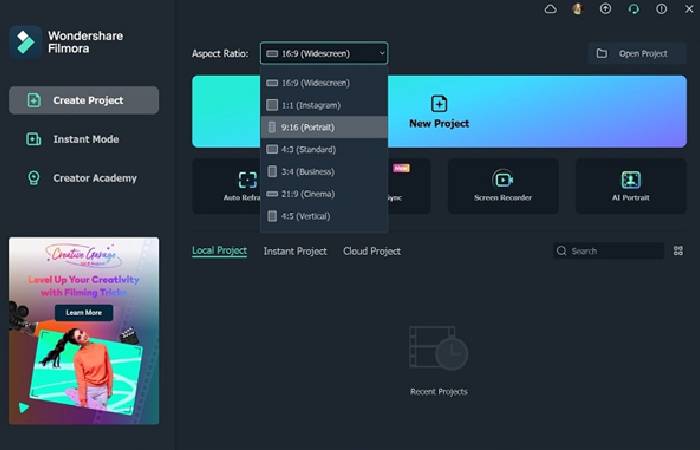Open the Creative Garage promo image
The height and width of the screenshot is (450, 700).
[x=84, y=331]
